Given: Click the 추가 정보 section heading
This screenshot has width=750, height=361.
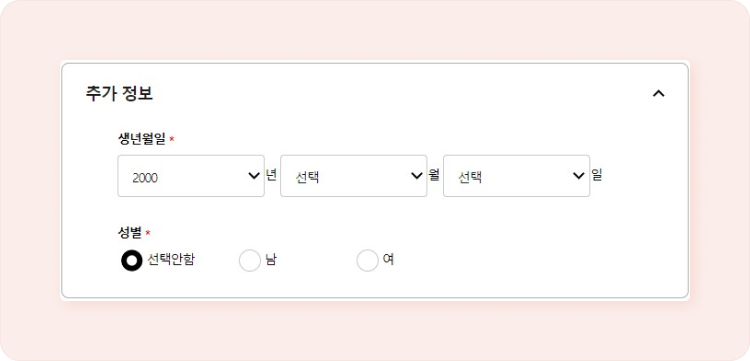Looking at the screenshot, I should (x=119, y=94).
